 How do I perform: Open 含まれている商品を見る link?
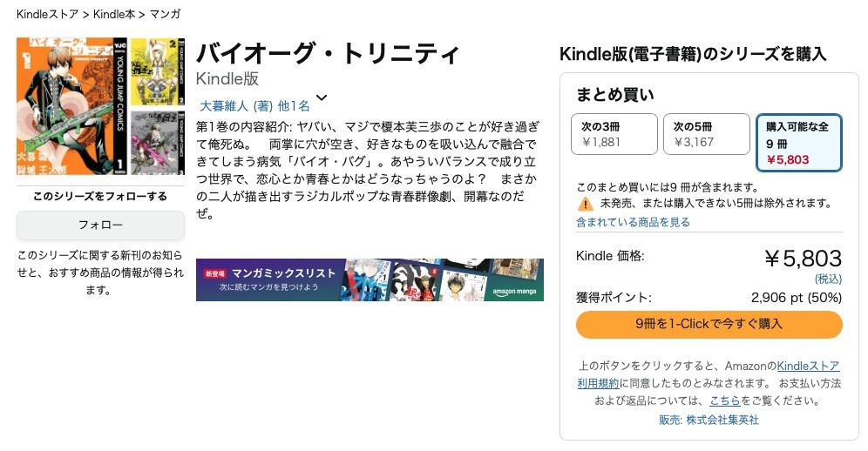click(x=633, y=222)
